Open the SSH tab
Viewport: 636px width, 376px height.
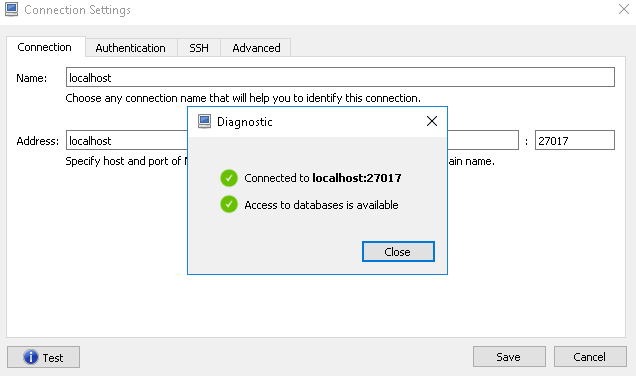point(199,48)
